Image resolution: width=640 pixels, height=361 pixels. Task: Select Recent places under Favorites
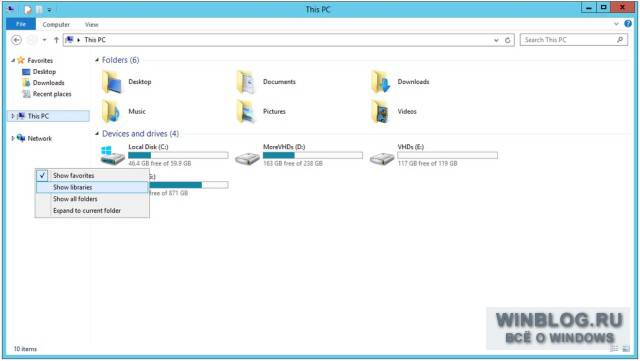[x=52, y=94]
